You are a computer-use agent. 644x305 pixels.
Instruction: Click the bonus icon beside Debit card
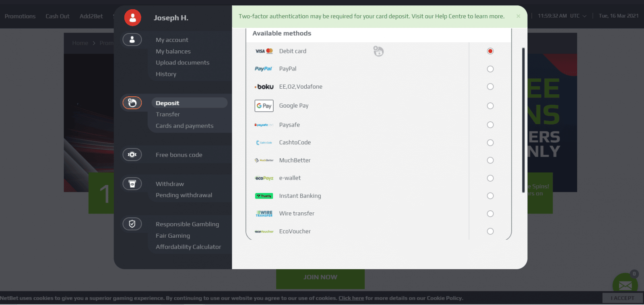(378, 51)
